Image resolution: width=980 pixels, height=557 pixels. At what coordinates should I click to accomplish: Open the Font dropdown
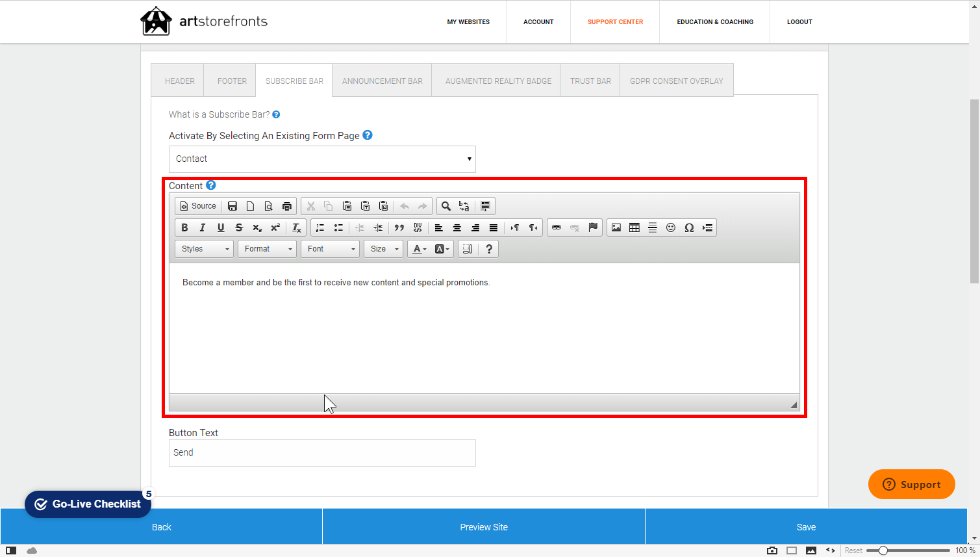click(x=330, y=249)
